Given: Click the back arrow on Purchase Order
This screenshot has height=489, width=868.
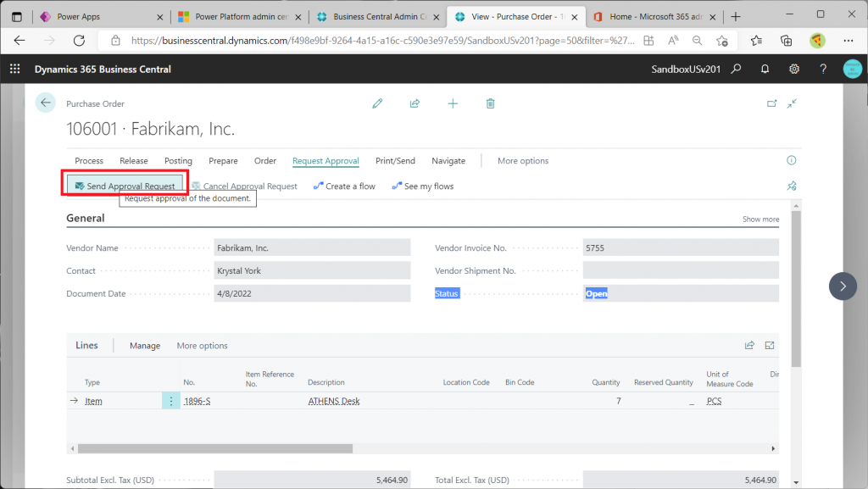Looking at the screenshot, I should tap(45, 103).
